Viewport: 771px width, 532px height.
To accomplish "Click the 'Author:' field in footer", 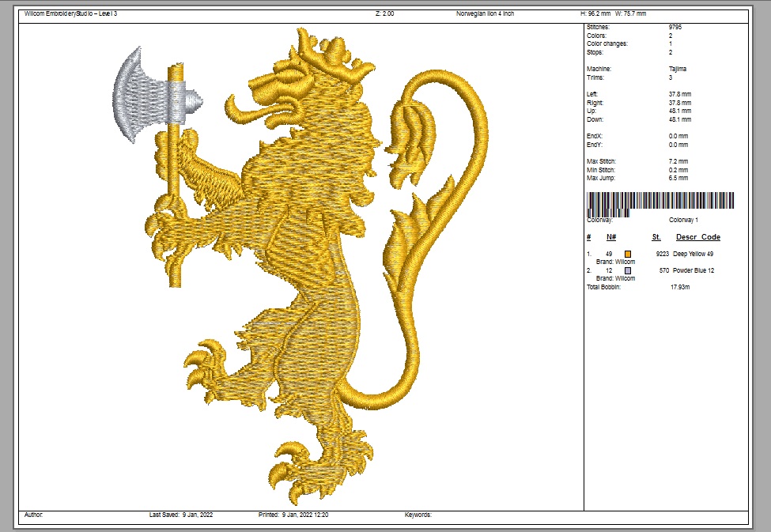I will tap(34, 515).
